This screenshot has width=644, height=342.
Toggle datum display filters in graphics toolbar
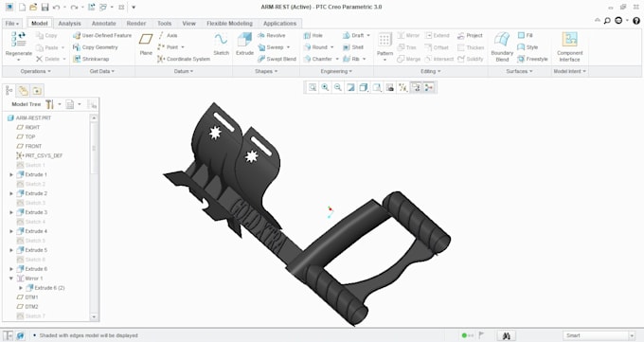coord(402,87)
